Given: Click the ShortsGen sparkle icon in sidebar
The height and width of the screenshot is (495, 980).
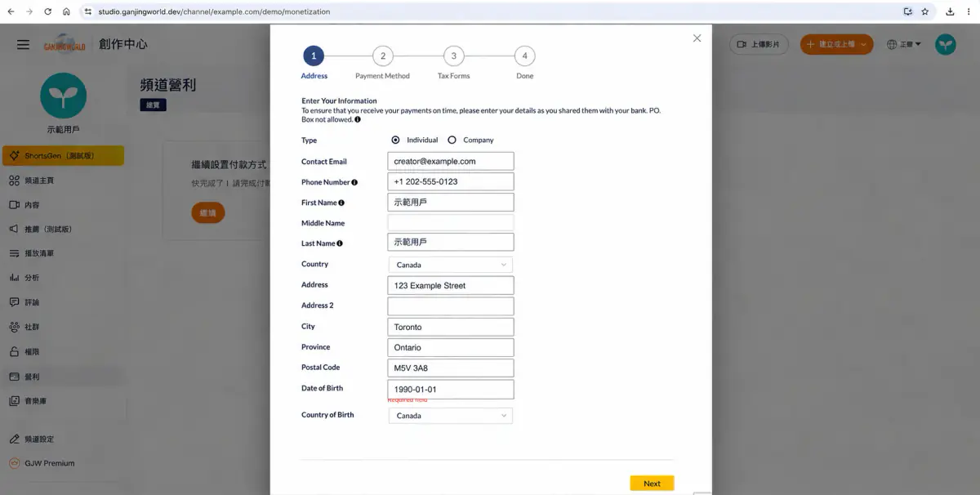Looking at the screenshot, I should (14, 155).
